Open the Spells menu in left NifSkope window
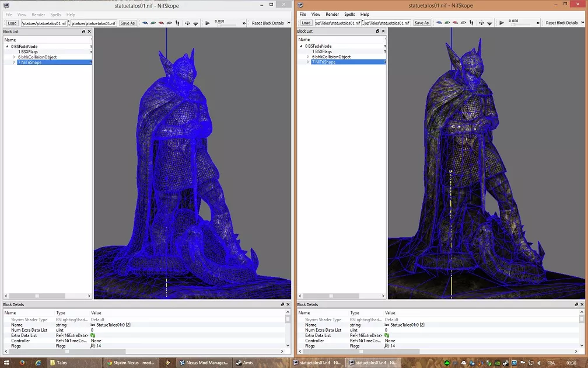Viewport: 588px width, 368px height. coord(55,15)
